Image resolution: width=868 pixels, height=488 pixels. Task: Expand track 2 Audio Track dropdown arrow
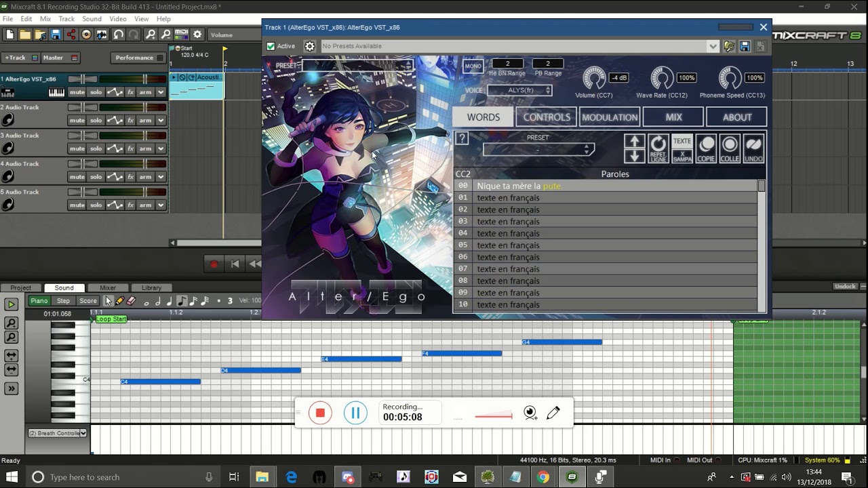(161, 121)
